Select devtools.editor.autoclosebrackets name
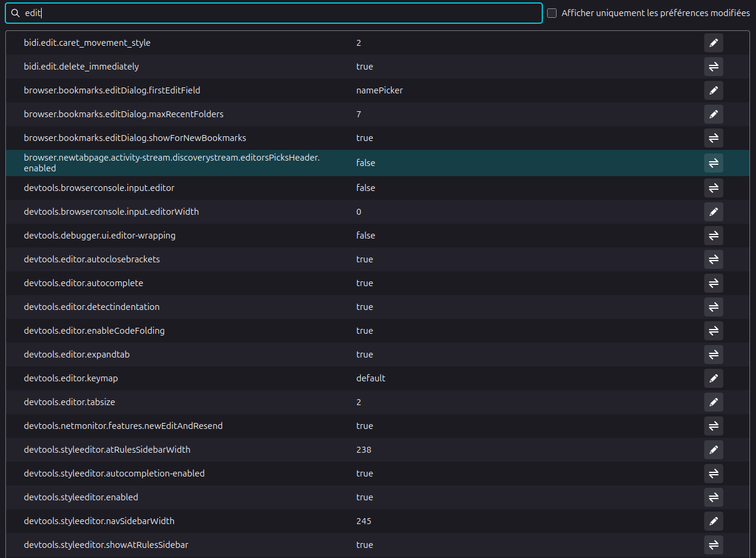Image resolution: width=756 pixels, height=558 pixels. pyautogui.click(x=92, y=259)
